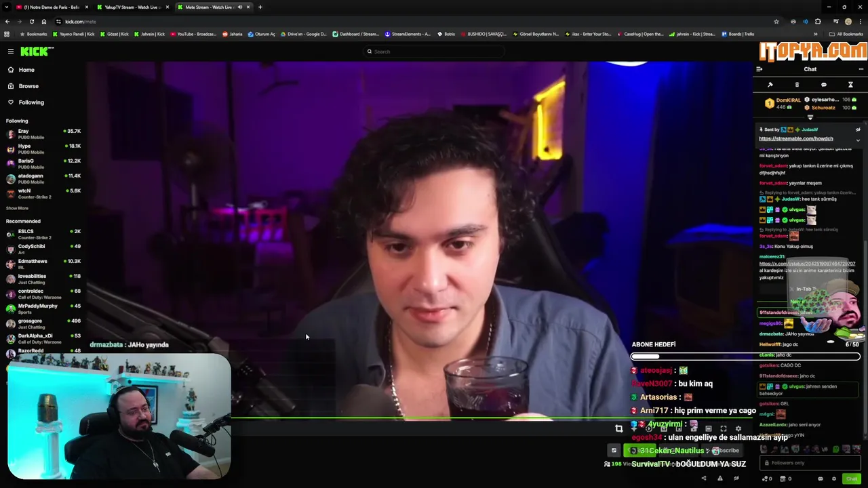
Task: Open BarisG channel in Following list
Action: pos(43,163)
